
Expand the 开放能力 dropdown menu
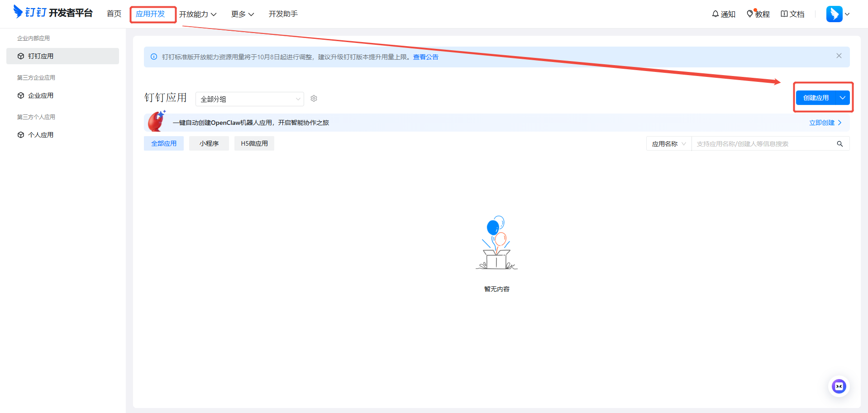click(198, 14)
